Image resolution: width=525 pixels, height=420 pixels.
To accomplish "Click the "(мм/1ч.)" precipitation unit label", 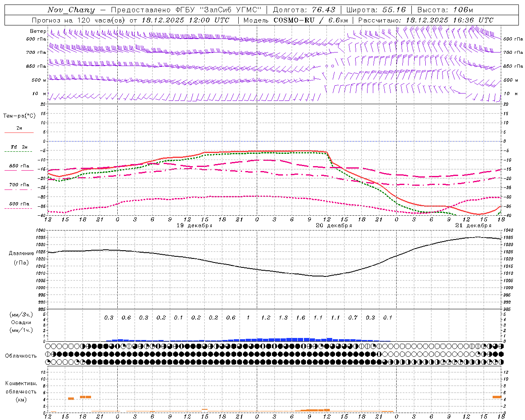I will point(21,330).
